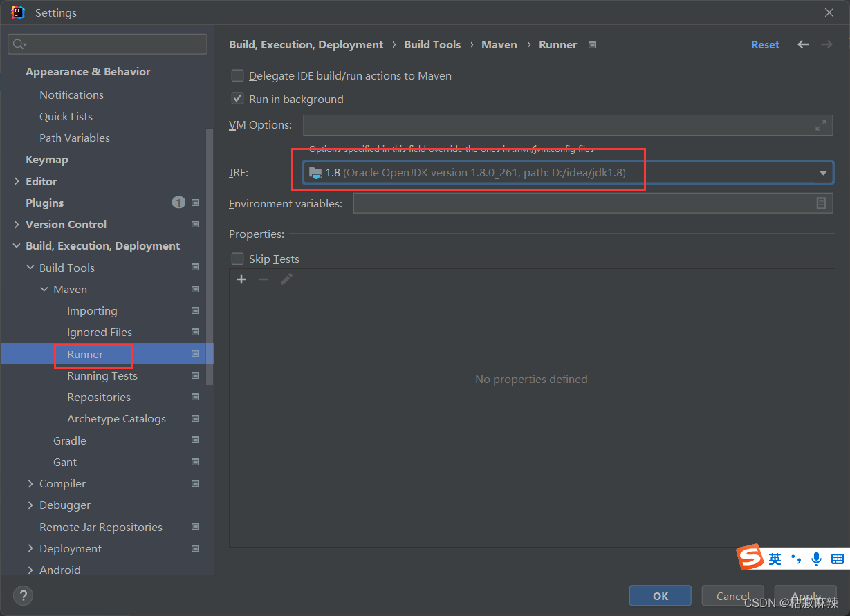Click the OK button
This screenshot has height=616, width=850.
660,596
